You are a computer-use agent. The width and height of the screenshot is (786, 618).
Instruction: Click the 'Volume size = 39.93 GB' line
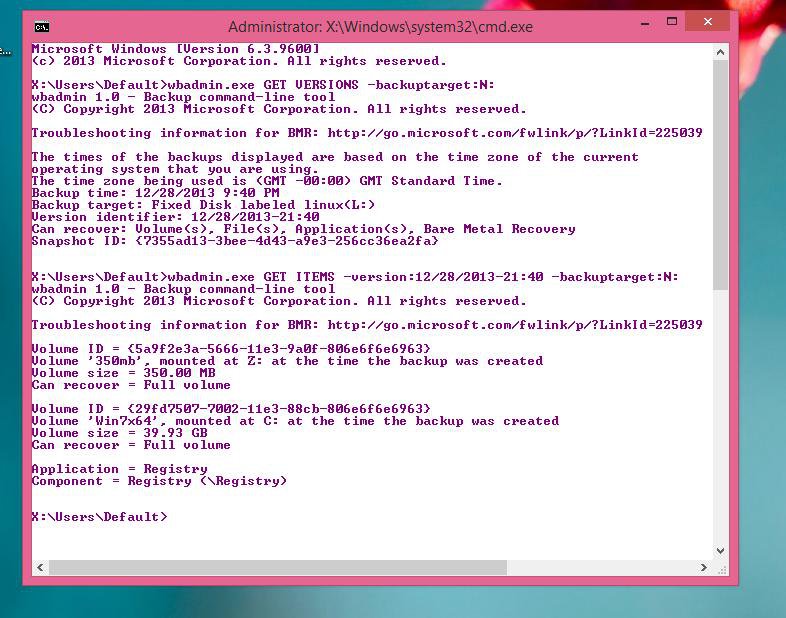pyautogui.click(x=119, y=433)
